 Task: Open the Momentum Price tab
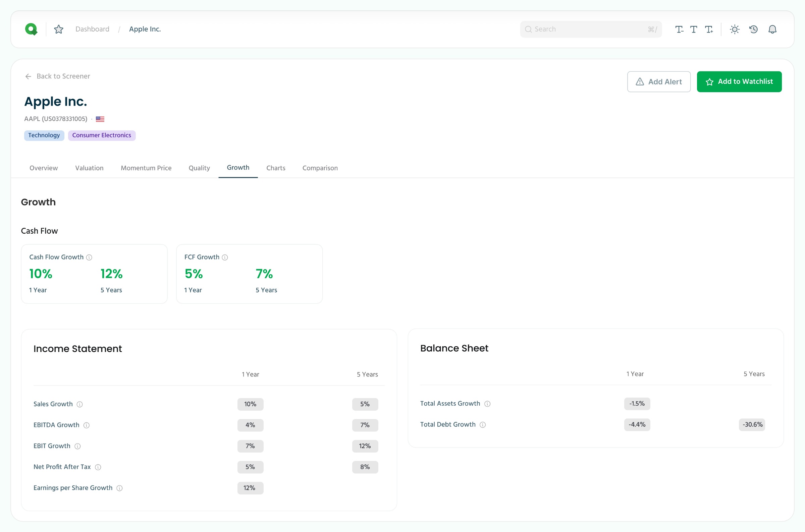[146, 168]
